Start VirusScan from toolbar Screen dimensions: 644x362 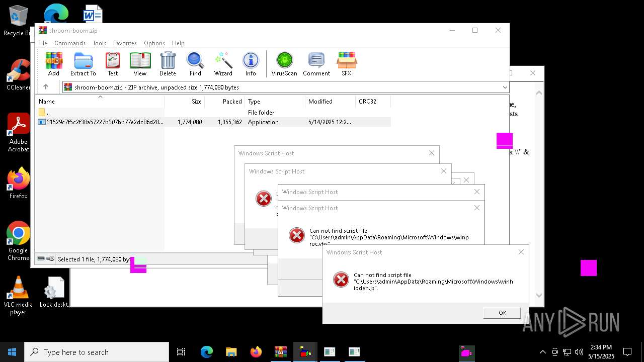click(284, 64)
